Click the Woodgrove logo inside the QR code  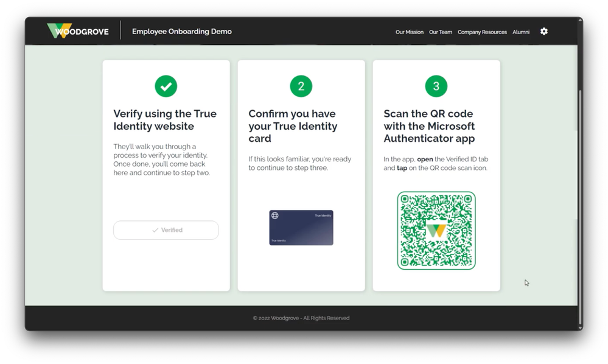[x=436, y=231]
